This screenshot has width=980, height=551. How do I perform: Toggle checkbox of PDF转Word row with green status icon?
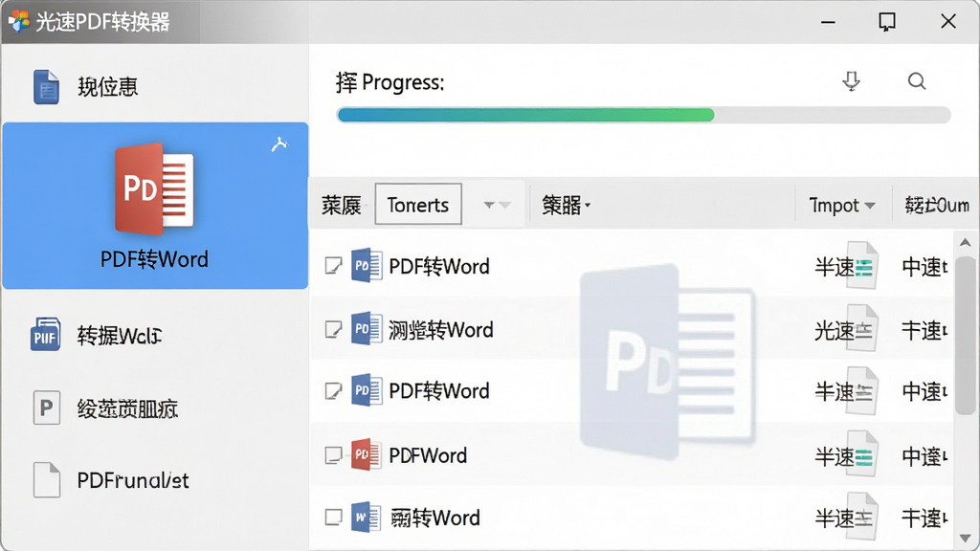point(334,266)
